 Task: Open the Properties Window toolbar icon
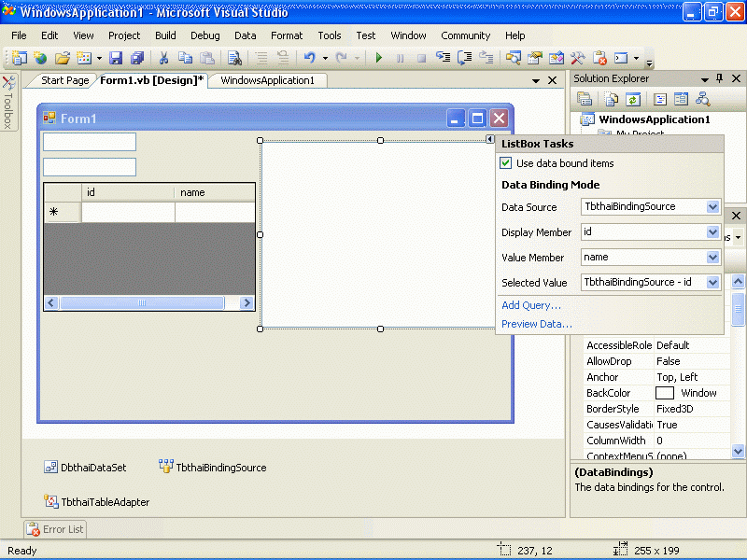535,58
